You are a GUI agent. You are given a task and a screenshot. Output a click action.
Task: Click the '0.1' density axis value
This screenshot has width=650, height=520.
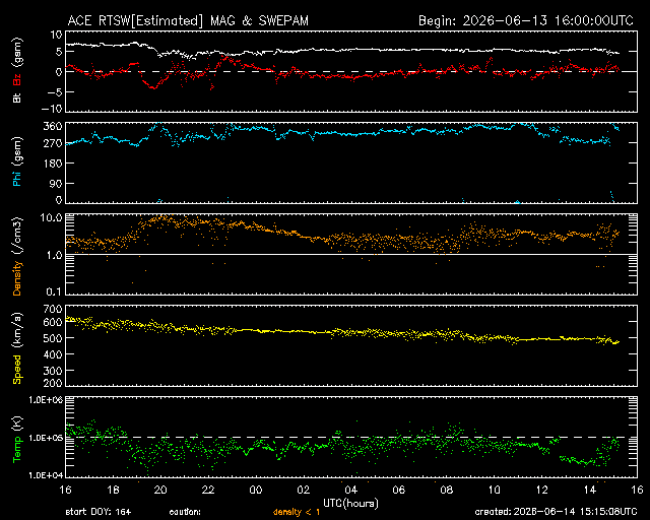(x=54, y=292)
